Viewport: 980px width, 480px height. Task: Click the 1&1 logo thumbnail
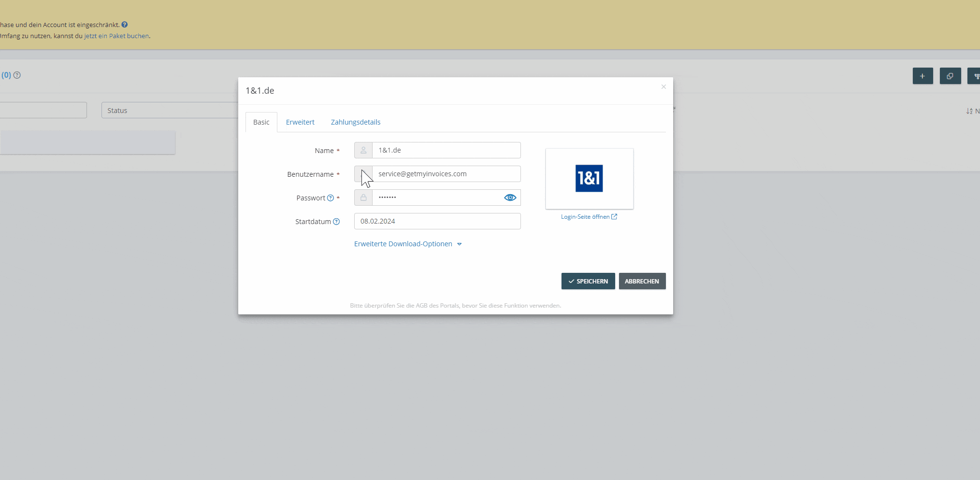[589, 179]
